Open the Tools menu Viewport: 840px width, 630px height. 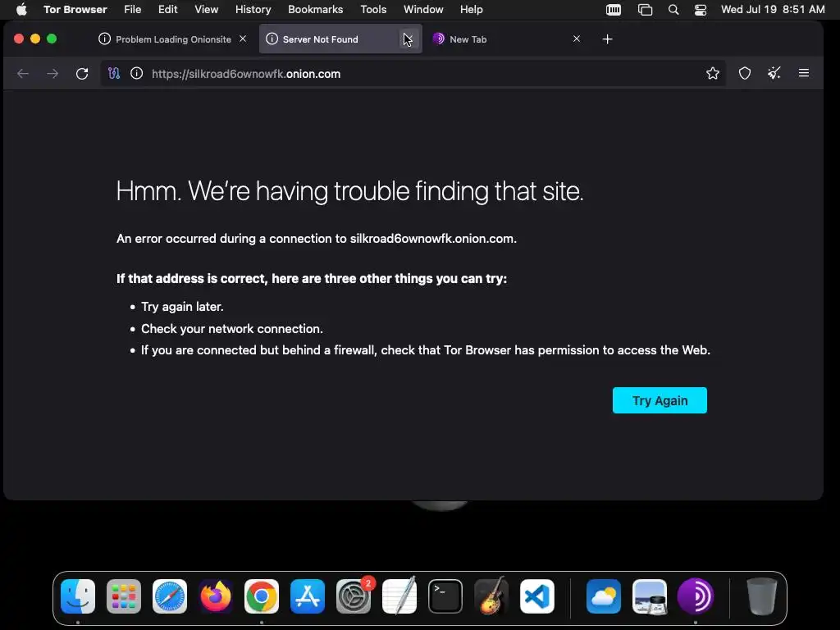pos(373,9)
